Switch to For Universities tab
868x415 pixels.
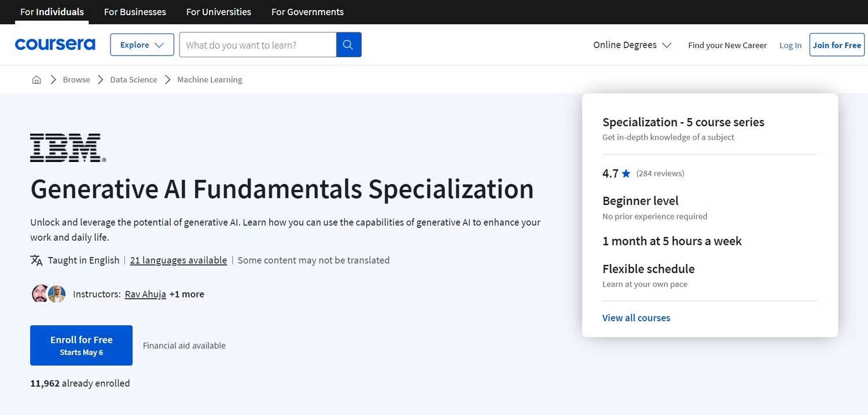[219, 12]
